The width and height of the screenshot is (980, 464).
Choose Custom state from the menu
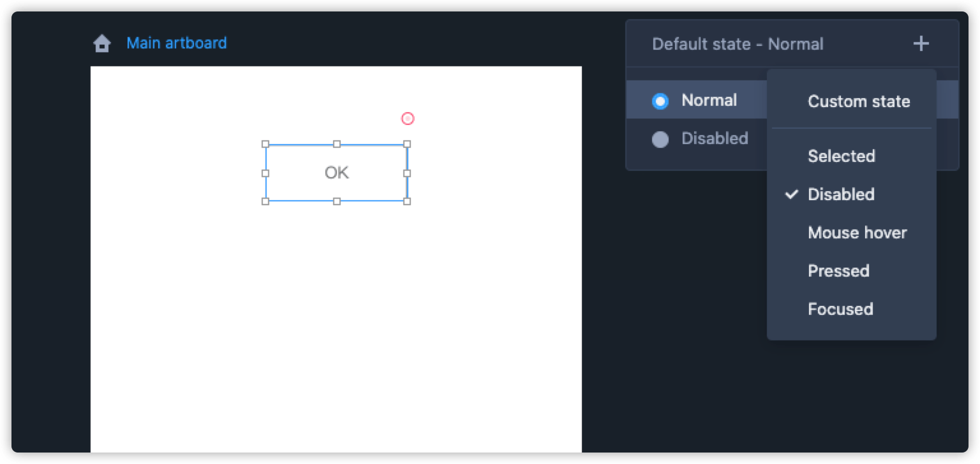pos(859,101)
